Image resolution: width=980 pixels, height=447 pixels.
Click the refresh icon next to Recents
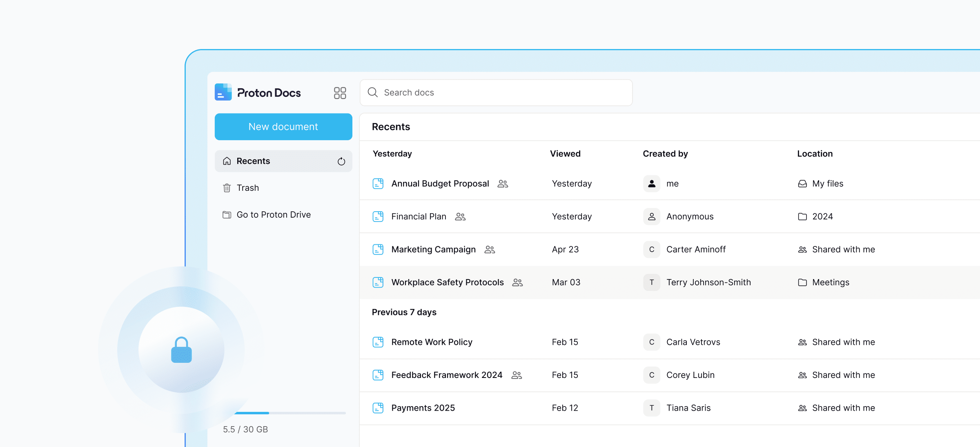pos(341,161)
